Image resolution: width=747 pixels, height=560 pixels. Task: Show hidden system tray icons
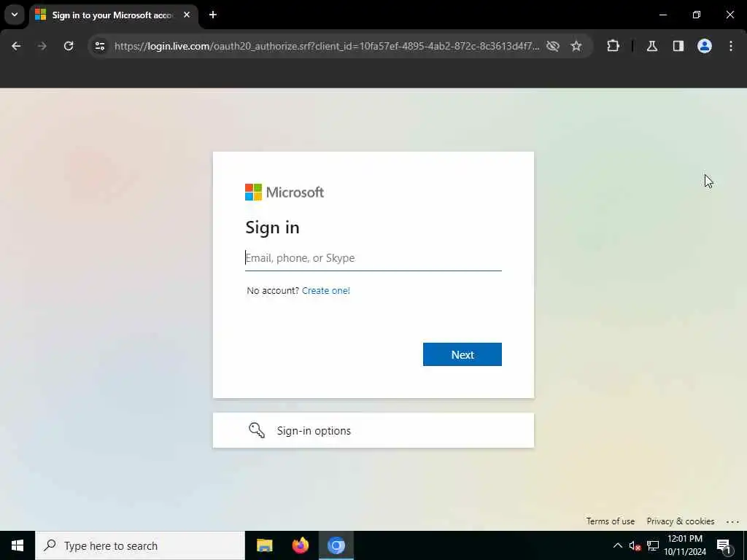click(617, 545)
